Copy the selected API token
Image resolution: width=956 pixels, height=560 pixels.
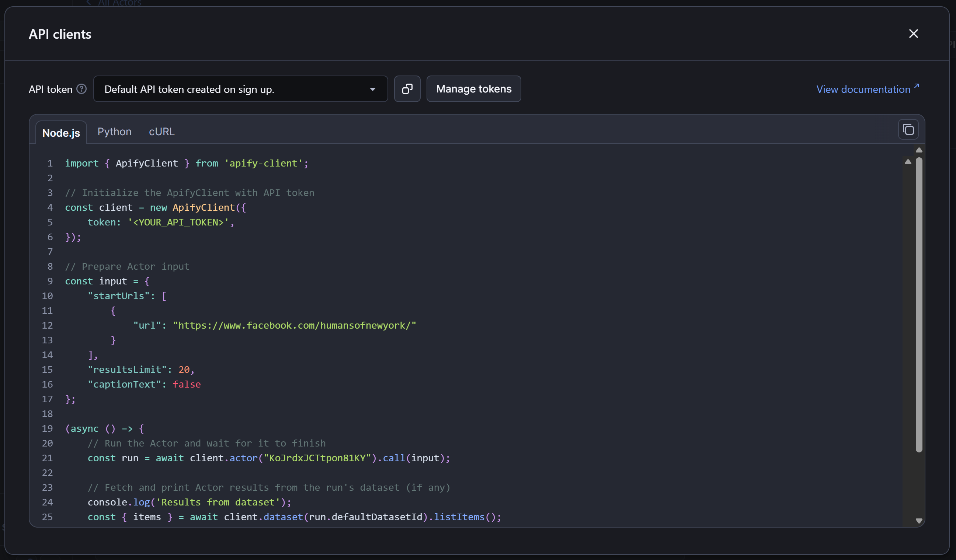pyautogui.click(x=407, y=89)
